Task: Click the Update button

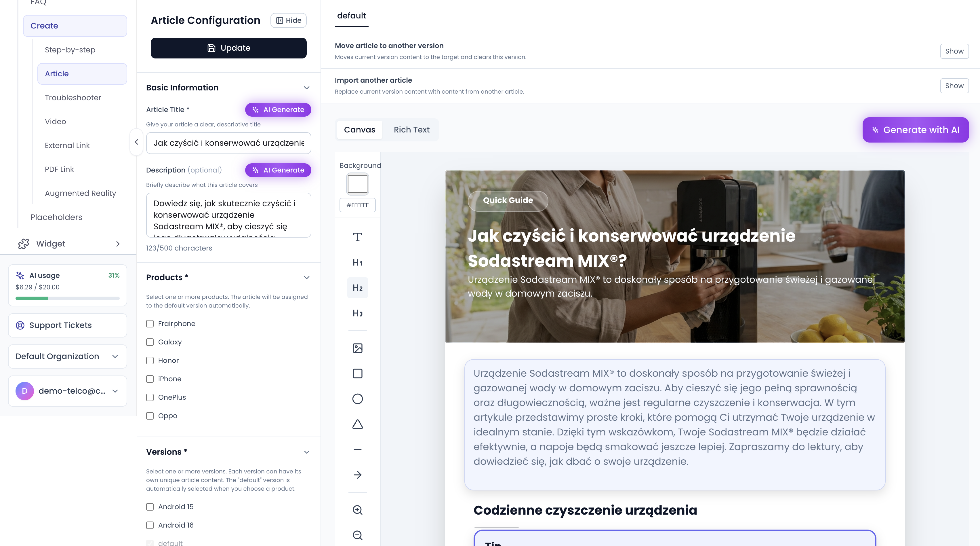Action: (228, 48)
